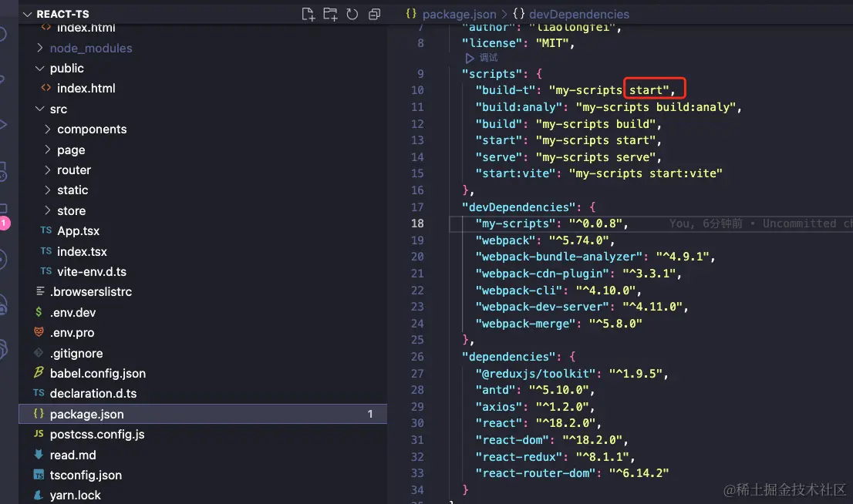Click line number 18 in the gutter
Viewport: 853px width, 504px height.
point(417,223)
